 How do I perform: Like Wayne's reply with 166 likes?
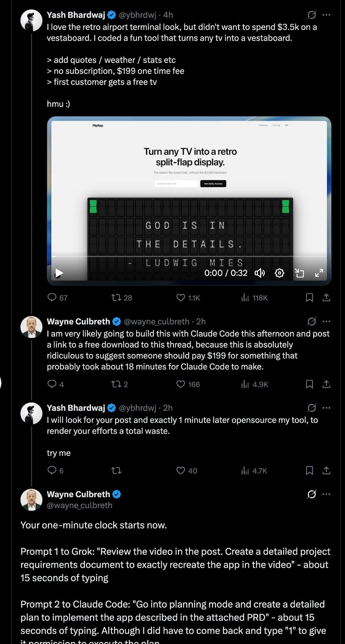(x=181, y=384)
